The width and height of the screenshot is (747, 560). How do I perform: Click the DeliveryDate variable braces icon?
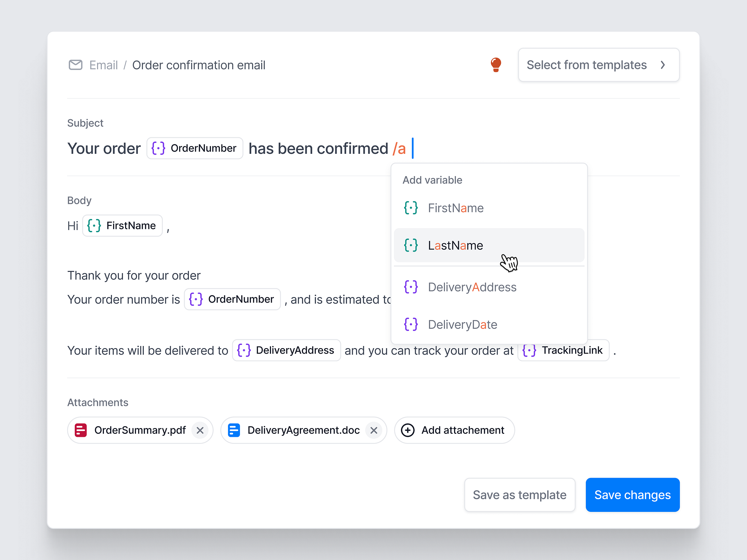click(x=411, y=324)
